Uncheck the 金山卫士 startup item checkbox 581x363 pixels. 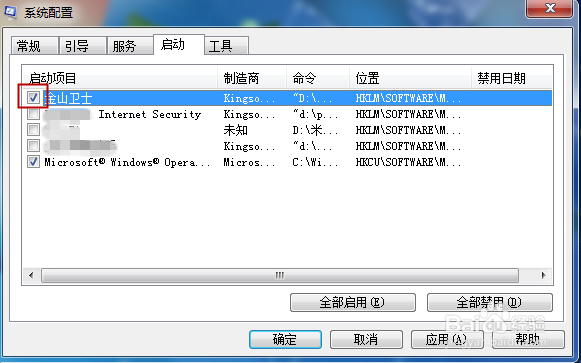click(x=33, y=98)
